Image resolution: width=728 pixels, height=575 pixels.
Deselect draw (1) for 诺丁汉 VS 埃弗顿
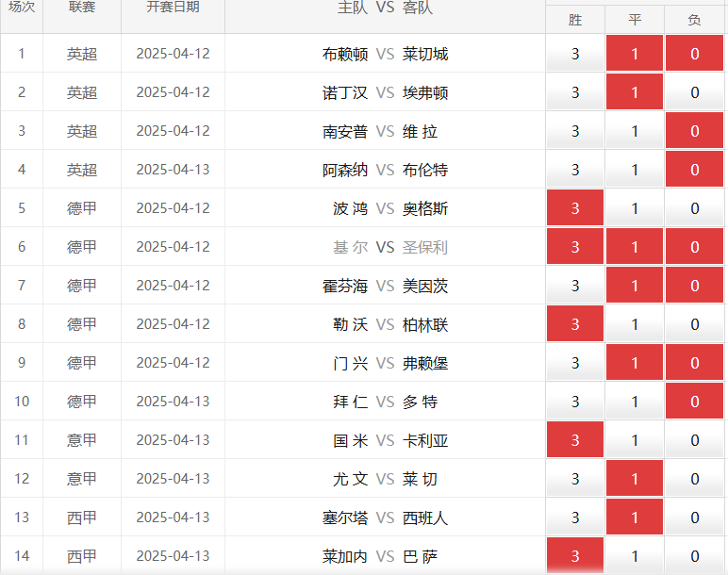pyautogui.click(x=635, y=92)
